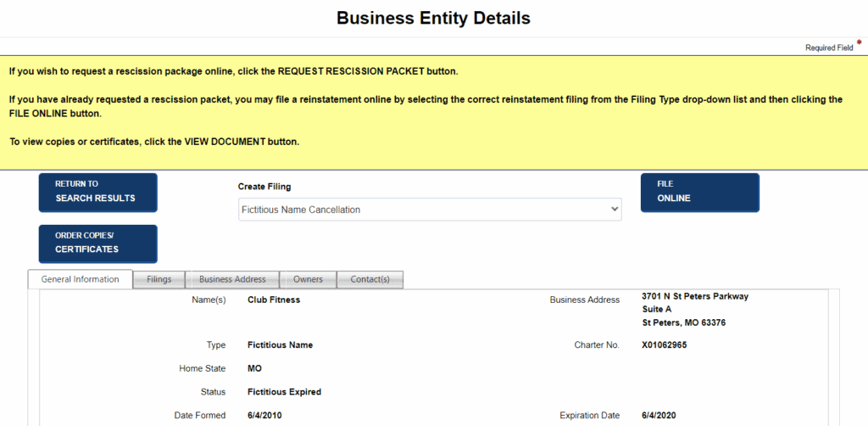Click the red required field asterisk
Image resolution: width=868 pixels, height=426 pixels.
pos(858,42)
